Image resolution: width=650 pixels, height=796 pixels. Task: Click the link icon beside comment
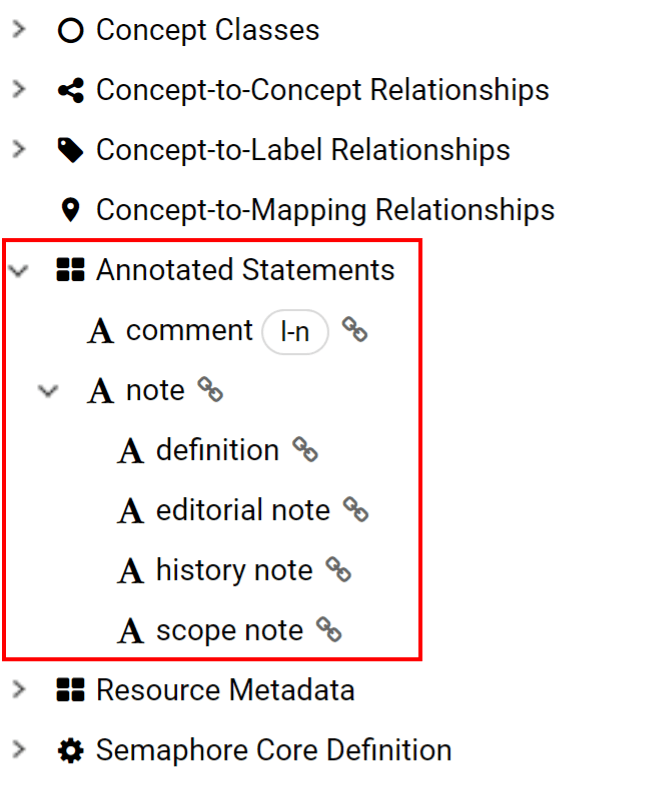355,330
